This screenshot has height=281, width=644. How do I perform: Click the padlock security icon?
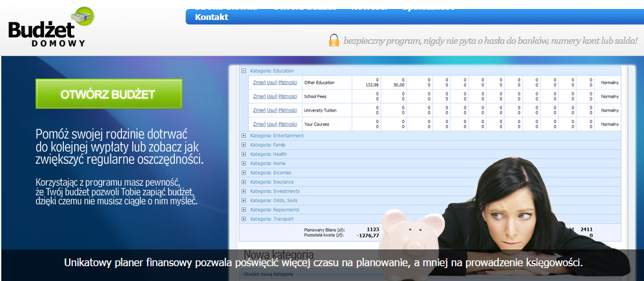click(334, 40)
